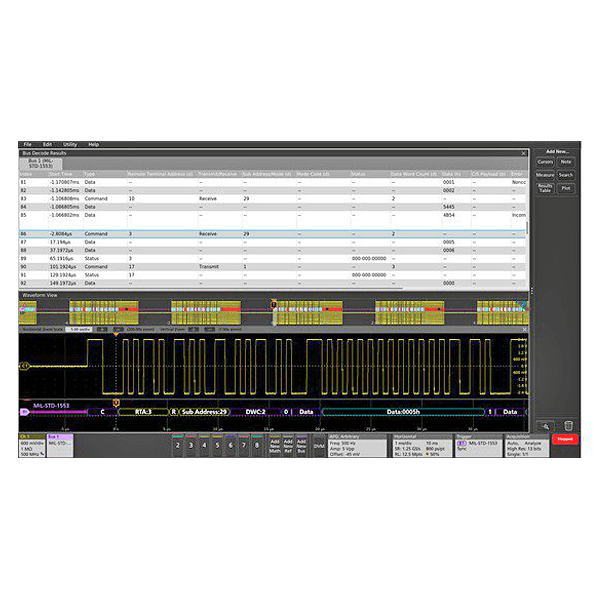Screen dimensions: 600x600
Task: Click the Plot button
Action: [566, 188]
